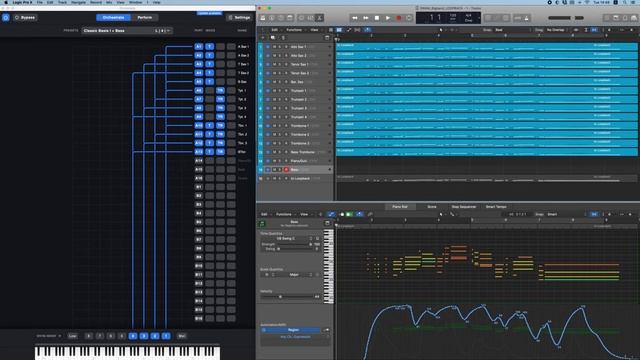
Task: Click the Update available banner
Action: click(x=209, y=13)
